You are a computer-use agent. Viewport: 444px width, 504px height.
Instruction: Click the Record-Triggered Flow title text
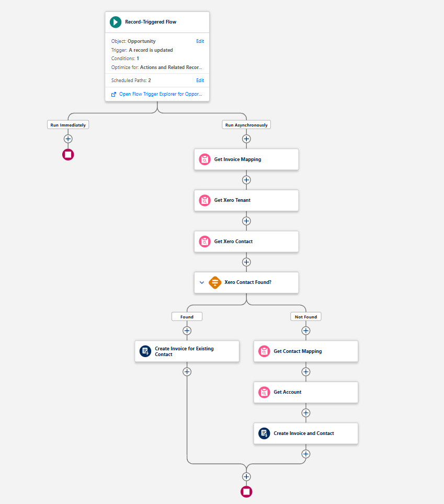point(151,22)
